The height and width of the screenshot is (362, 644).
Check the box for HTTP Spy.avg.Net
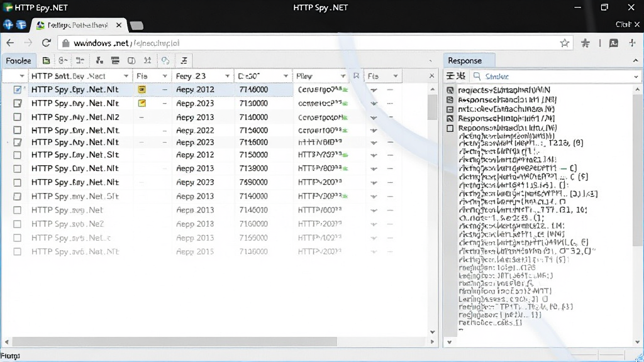pos(17,210)
